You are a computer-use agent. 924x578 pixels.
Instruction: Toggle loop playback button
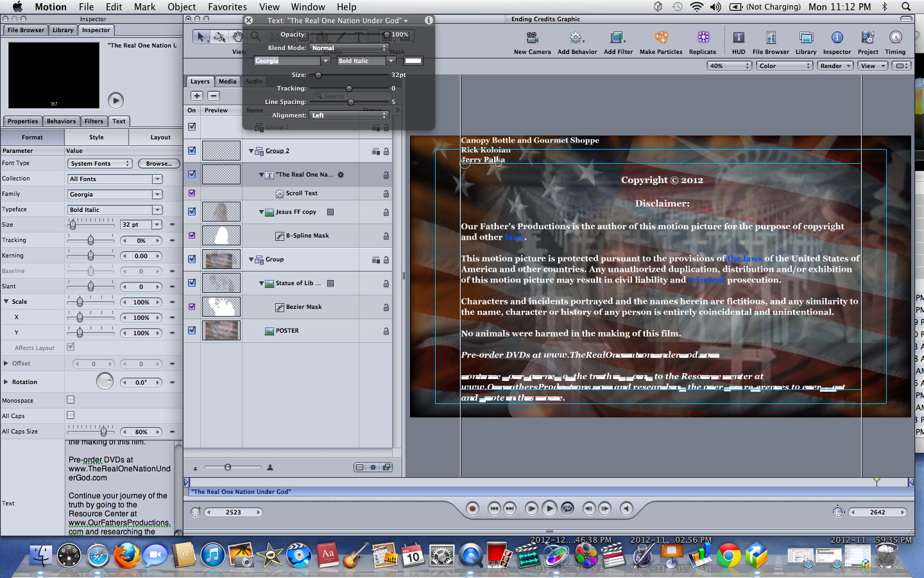[567, 508]
